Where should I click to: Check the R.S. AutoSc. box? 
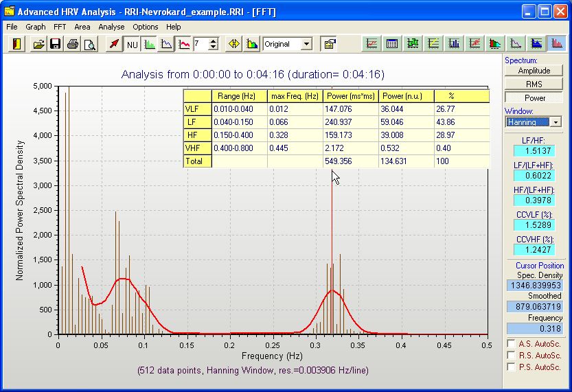pyautogui.click(x=511, y=356)
